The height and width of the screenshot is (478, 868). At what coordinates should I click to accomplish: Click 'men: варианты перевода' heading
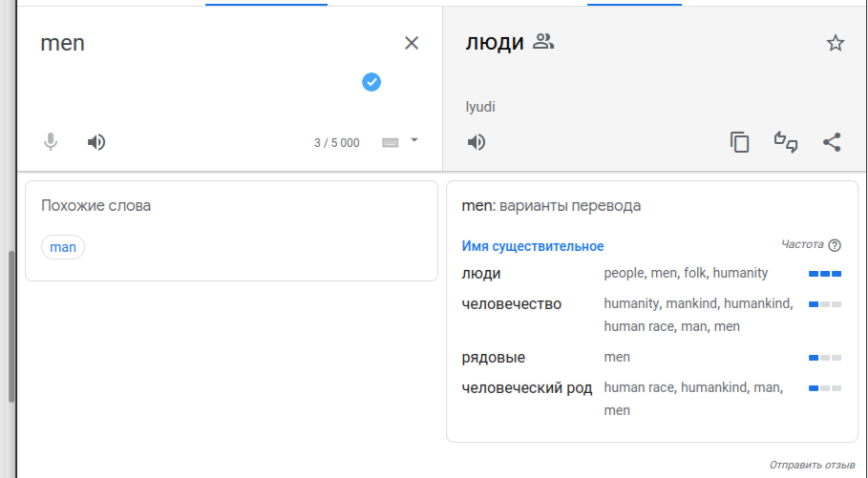(551, 206)
